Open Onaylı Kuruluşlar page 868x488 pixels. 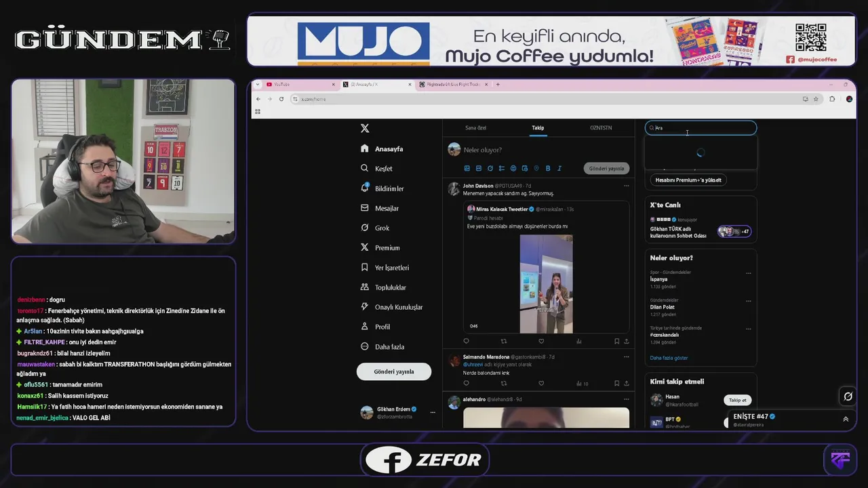391,307
